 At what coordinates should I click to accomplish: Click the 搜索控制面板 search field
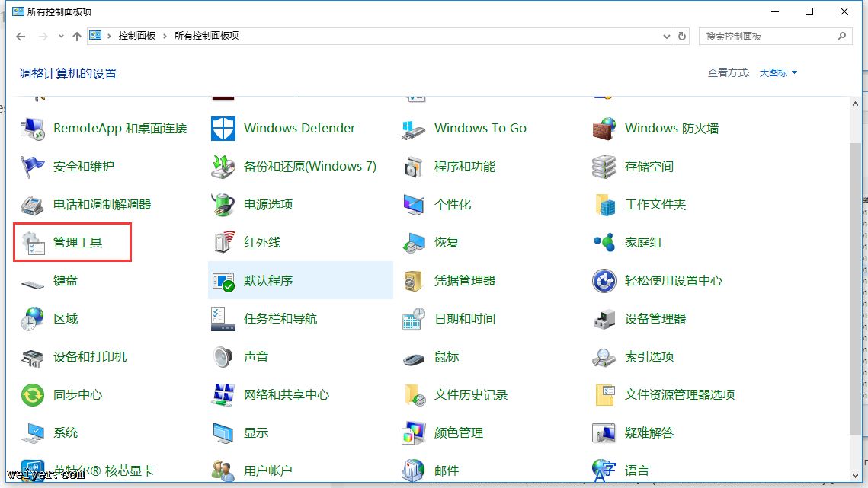768,36
